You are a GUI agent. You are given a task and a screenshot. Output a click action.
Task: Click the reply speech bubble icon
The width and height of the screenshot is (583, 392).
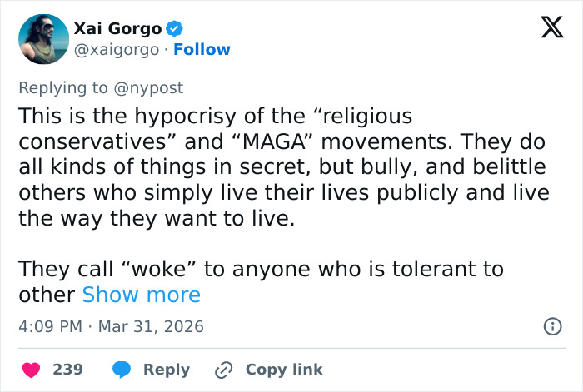click(122, 369)
